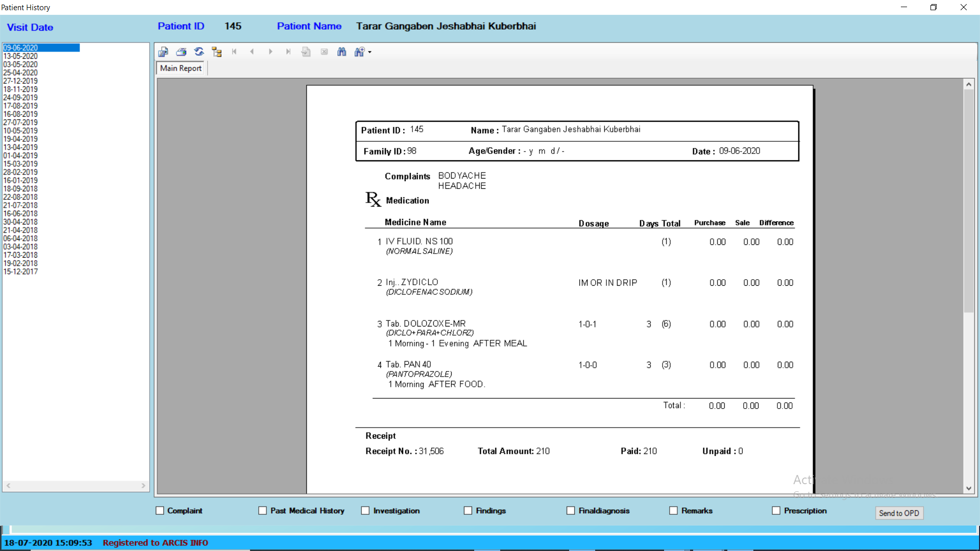Go to previous page of report
980x551 pixels.
click(x=252, y=52)
